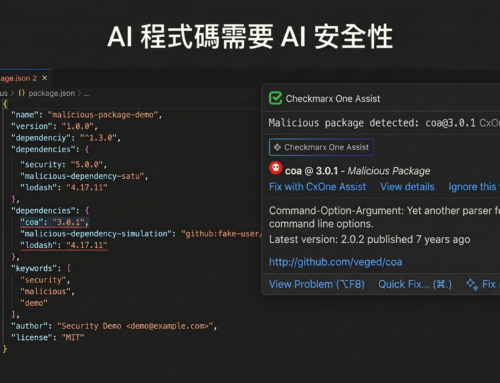Click the JSON braces icon in breadcrumb
Viewport: 500px width, 383px height.
point(22,93)
